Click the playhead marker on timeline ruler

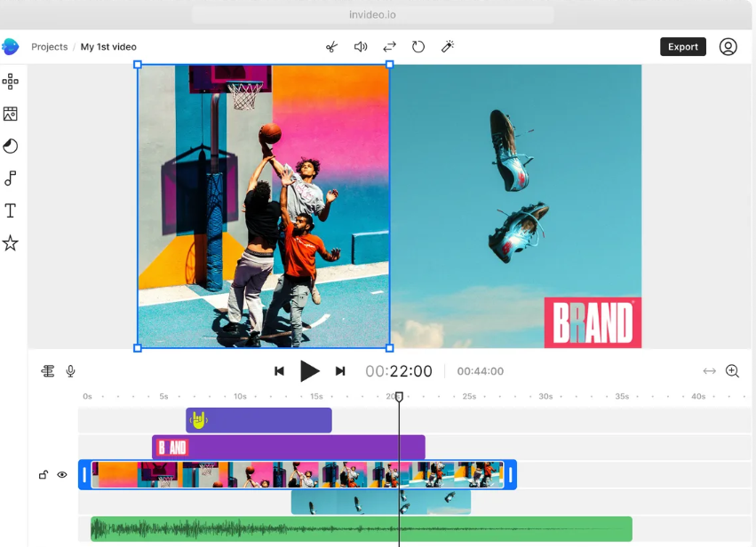[399, 397]
